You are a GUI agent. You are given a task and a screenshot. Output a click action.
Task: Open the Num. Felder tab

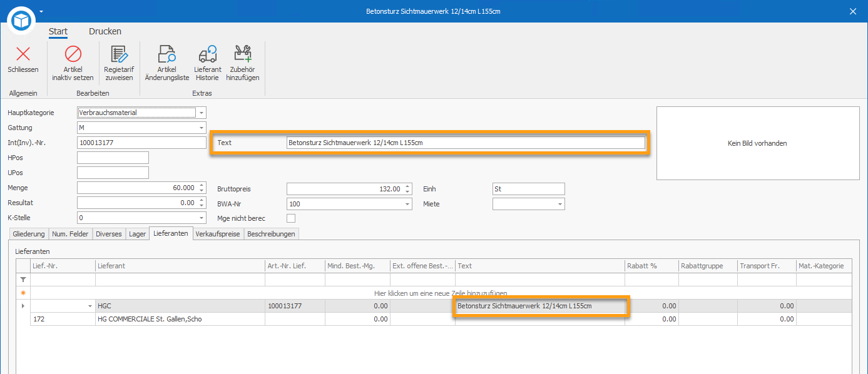click(71, 234)
